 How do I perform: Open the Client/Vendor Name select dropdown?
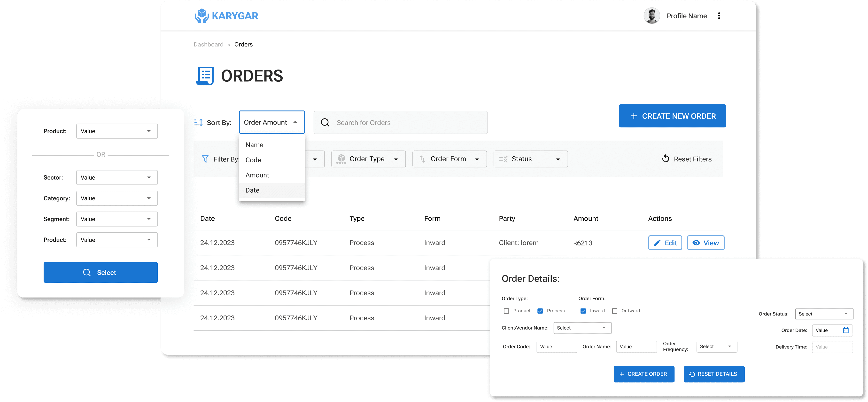(x=582, y=327)
